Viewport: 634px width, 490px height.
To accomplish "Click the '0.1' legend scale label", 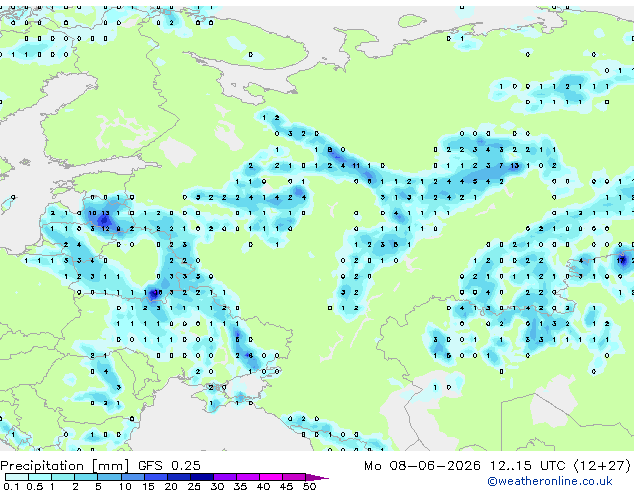I will 11,486.
